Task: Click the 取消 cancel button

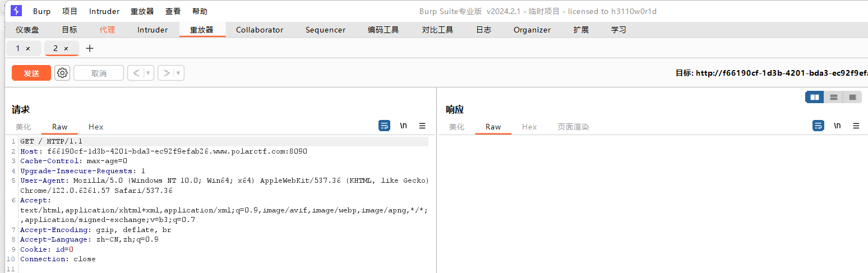Action: (99, 73)
